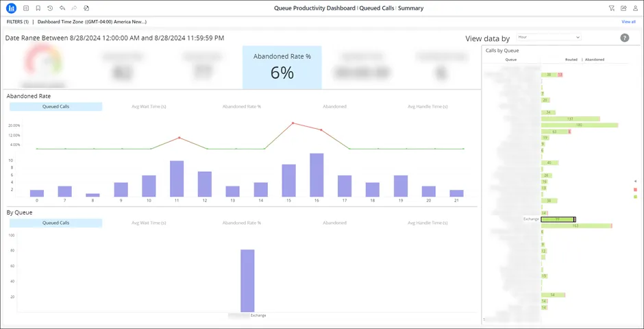Select Avg Handle Time (s) in Abandoned Rate section
The image size is (644, 329).
428,106
